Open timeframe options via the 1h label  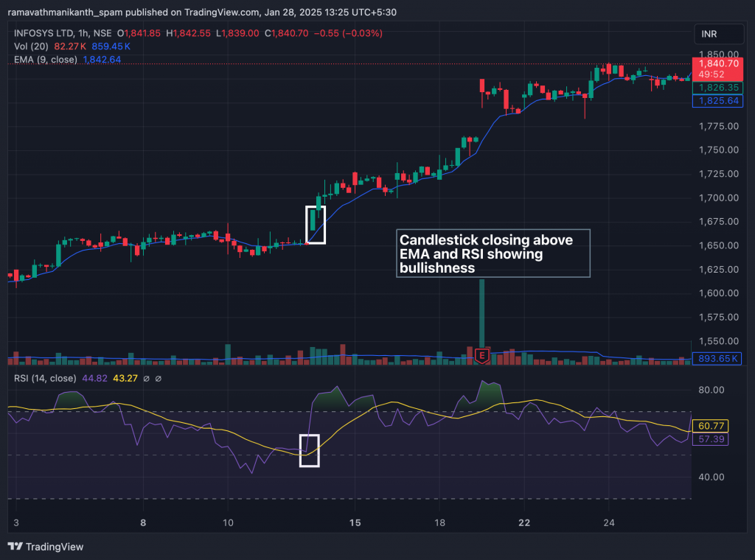point(82,33)
